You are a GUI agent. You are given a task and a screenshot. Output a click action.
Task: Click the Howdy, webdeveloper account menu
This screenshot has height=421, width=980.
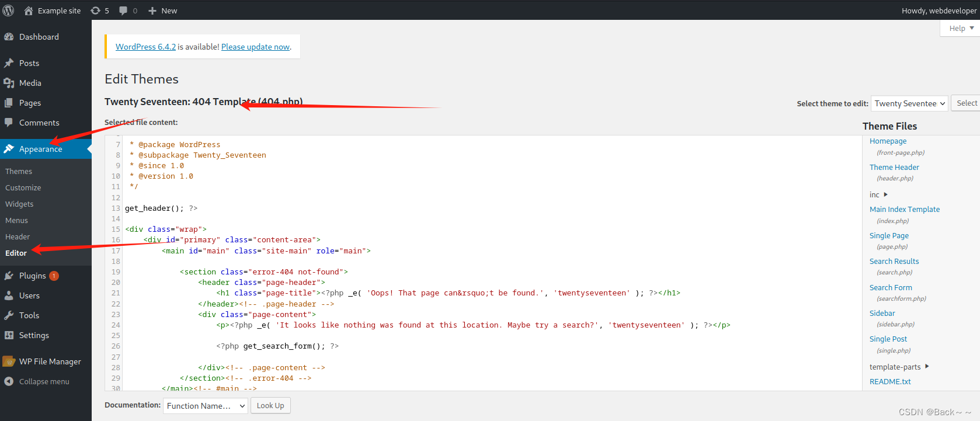click(939, 11)
